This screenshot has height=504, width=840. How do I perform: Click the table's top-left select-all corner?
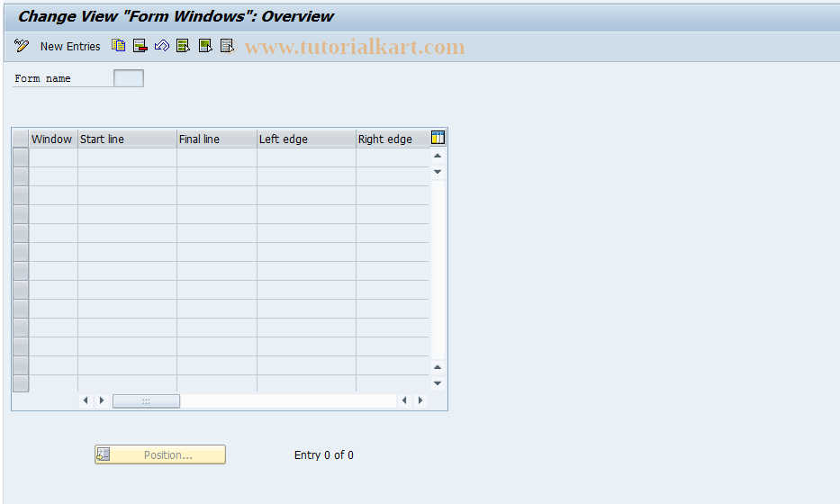click(21, 139)
